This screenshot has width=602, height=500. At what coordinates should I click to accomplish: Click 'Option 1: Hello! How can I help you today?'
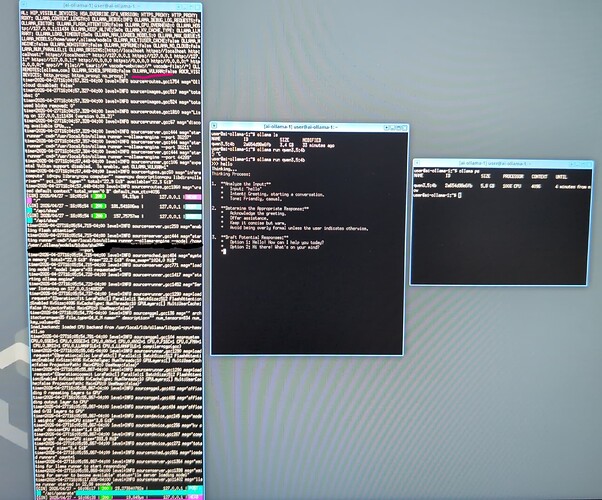pos(277,242)
